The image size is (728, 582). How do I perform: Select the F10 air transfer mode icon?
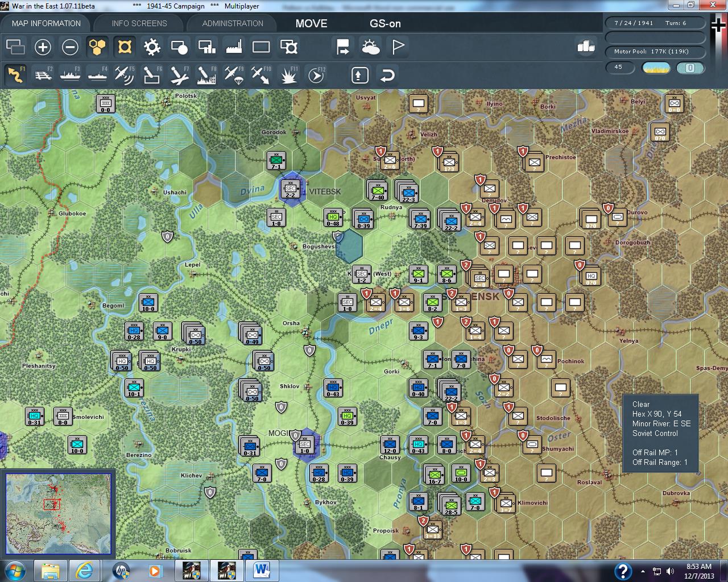(261, 74)
